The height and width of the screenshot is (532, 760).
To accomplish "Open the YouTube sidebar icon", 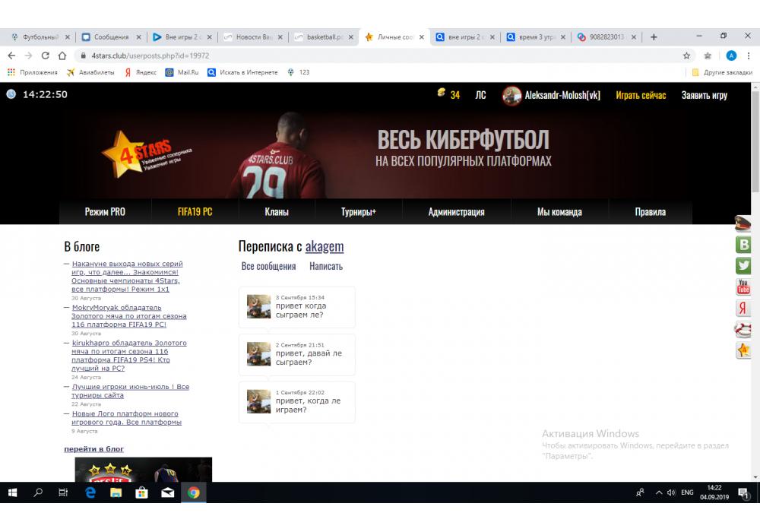I will point(743,287).
